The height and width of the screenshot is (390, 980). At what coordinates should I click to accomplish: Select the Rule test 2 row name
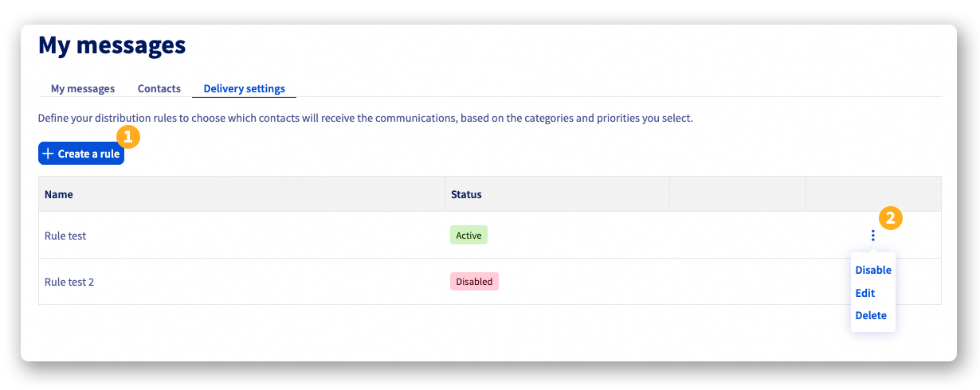pos(69,282)
